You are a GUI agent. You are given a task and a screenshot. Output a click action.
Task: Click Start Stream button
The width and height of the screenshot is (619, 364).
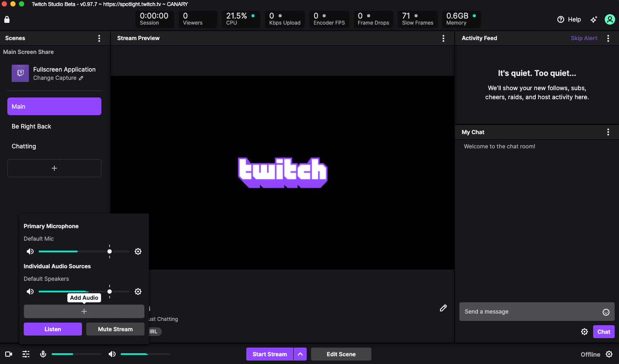[270, 354]
